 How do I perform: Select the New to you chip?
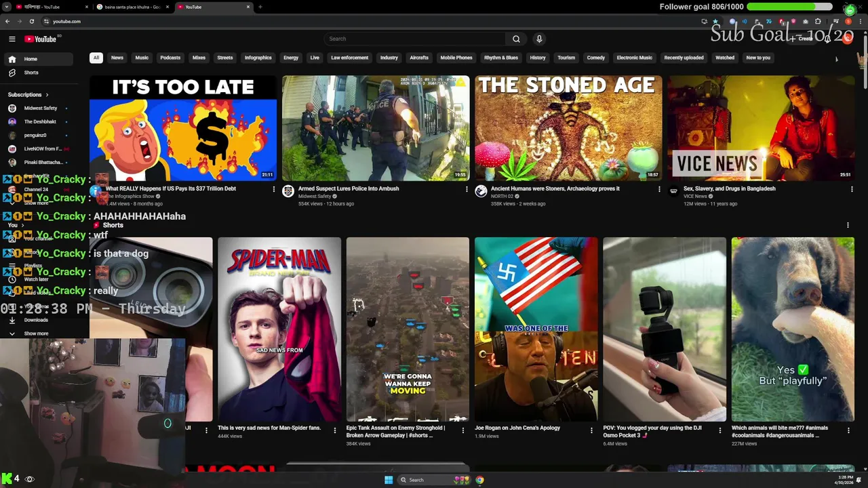[758, 58]
